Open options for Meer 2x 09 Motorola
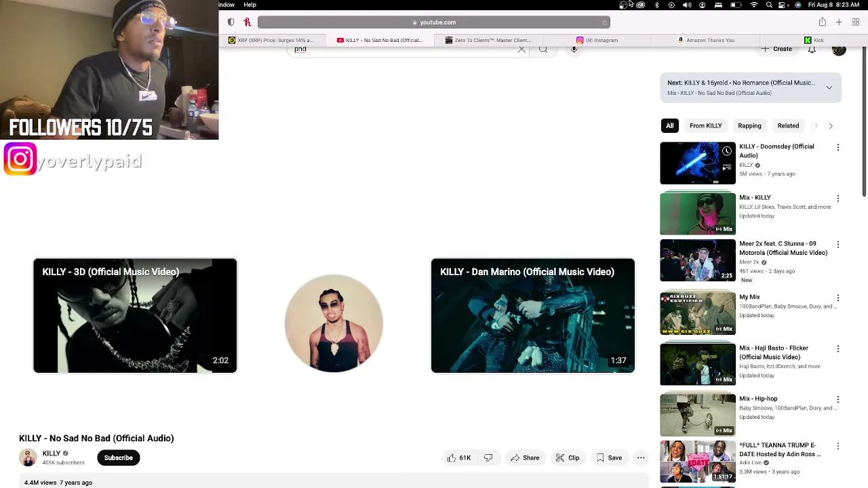 pos(837,244)
